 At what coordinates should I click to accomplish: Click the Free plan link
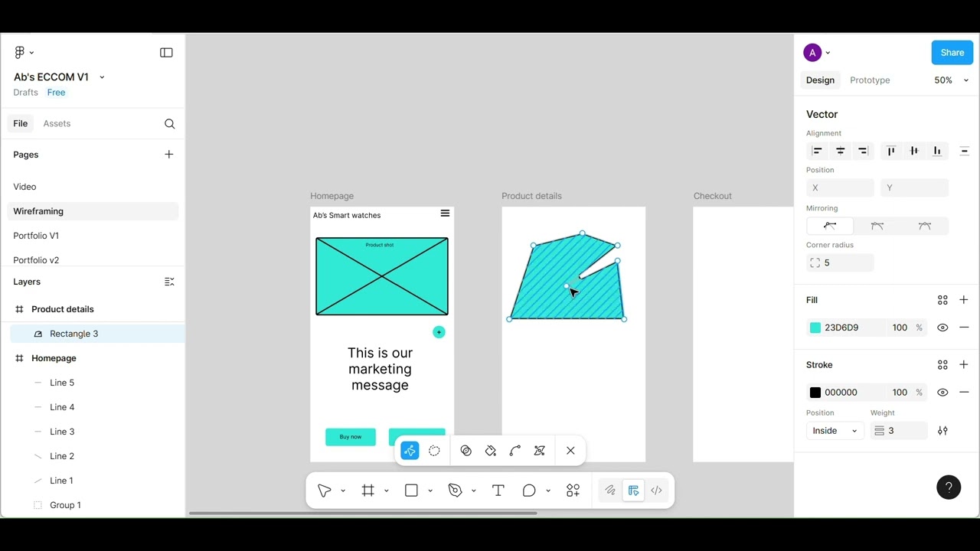56,93
